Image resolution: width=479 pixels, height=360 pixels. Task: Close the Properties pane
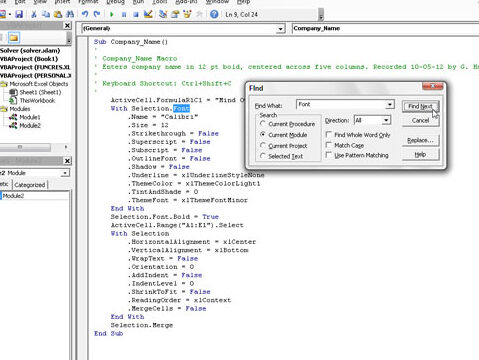(x=67, y=161)
